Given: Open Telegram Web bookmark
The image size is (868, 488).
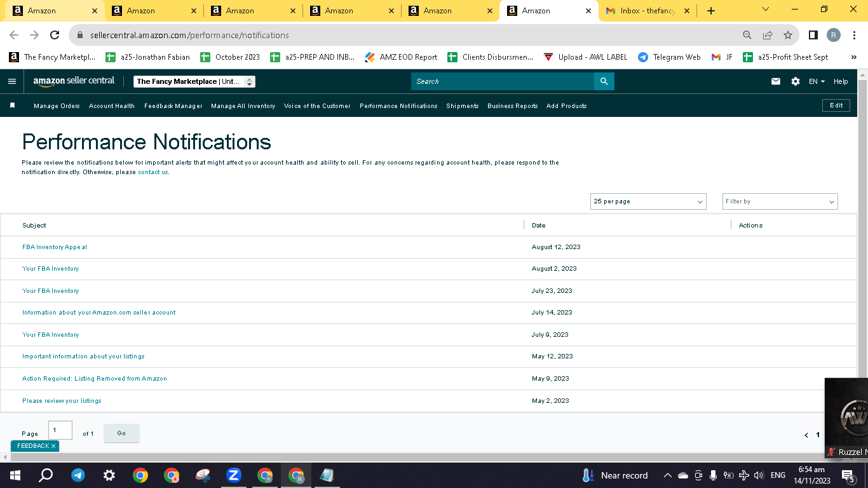Looking at the screenshot, I should (x=669, y=57).
